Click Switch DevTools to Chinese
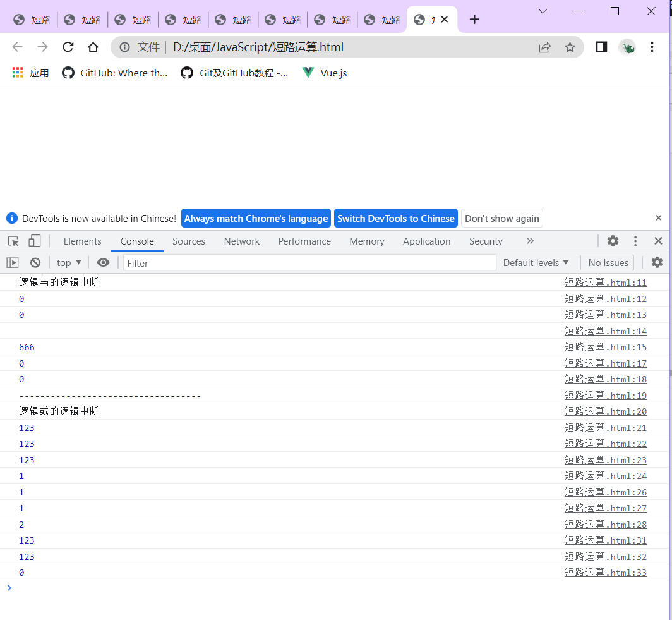Viewport: 672px width, 620px height. click(x=395, y=219)
